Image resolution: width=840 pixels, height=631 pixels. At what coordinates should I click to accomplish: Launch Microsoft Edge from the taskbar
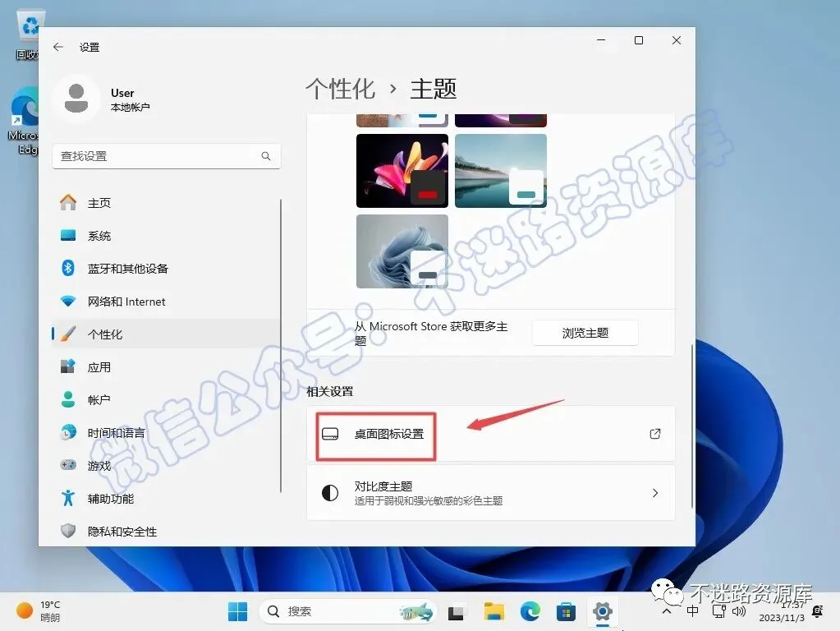[530, 611]
